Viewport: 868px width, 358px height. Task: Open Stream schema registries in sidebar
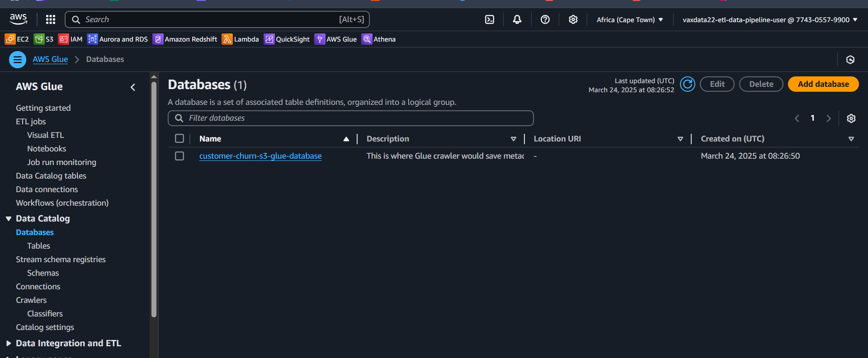tap(61, 259)
